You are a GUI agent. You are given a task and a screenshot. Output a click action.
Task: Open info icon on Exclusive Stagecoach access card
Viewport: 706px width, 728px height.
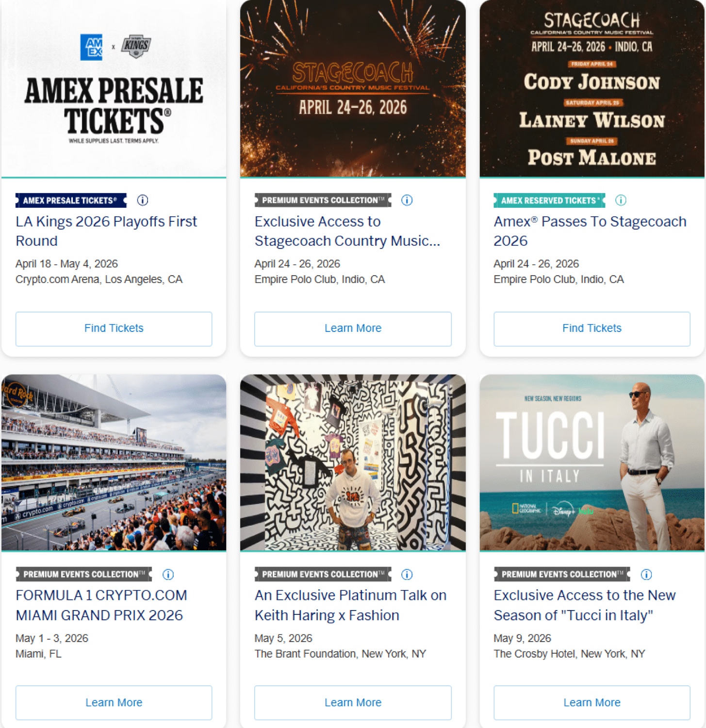(407, 200)
